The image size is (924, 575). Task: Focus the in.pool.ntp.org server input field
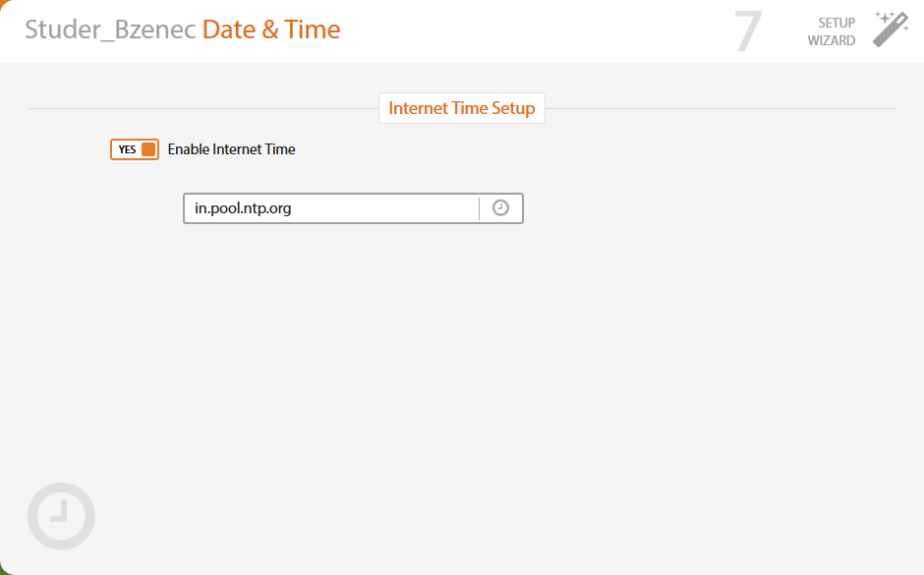(331, 208)
